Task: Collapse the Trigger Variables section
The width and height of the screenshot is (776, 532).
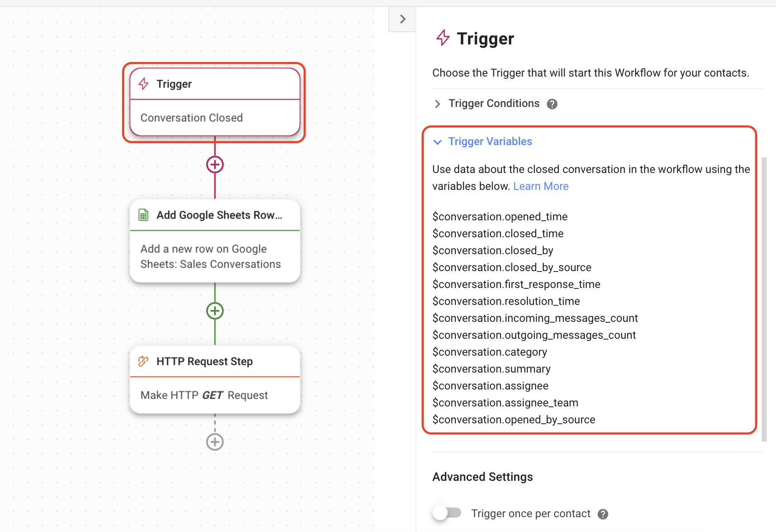Action: click(x=438, y=142)
